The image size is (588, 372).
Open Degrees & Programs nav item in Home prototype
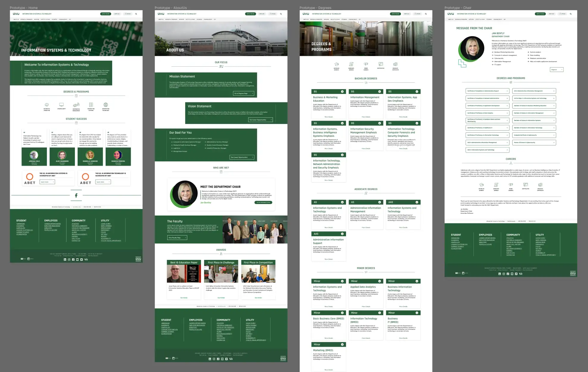click(26, 19)
